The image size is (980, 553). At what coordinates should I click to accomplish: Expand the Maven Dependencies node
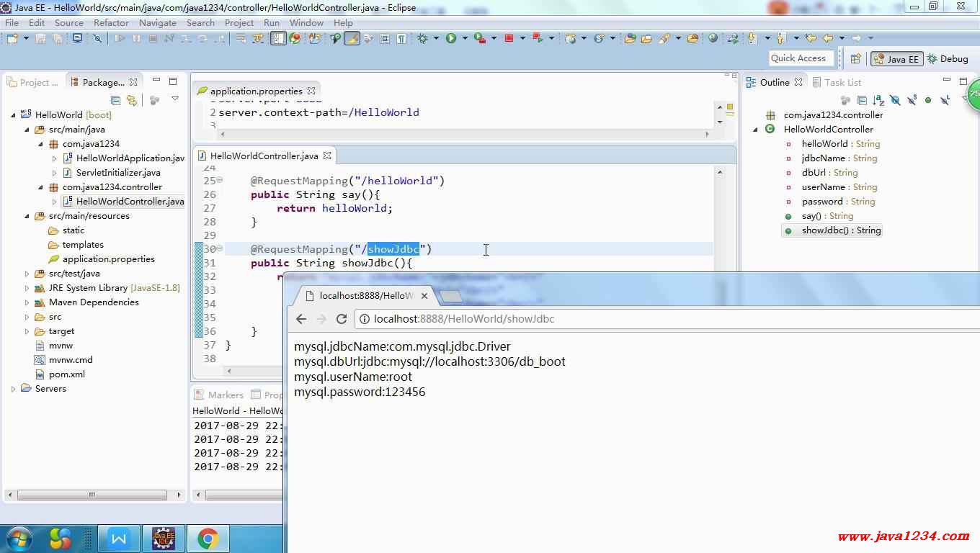click(x=27, y=302)
